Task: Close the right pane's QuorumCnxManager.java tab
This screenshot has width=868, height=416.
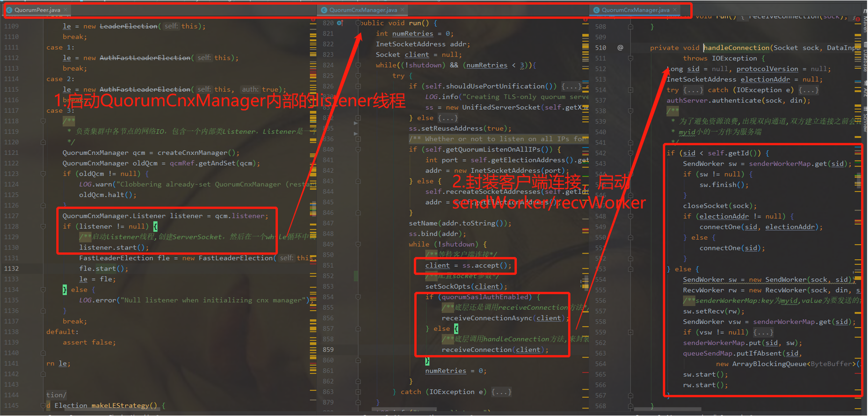Action: 675,10
